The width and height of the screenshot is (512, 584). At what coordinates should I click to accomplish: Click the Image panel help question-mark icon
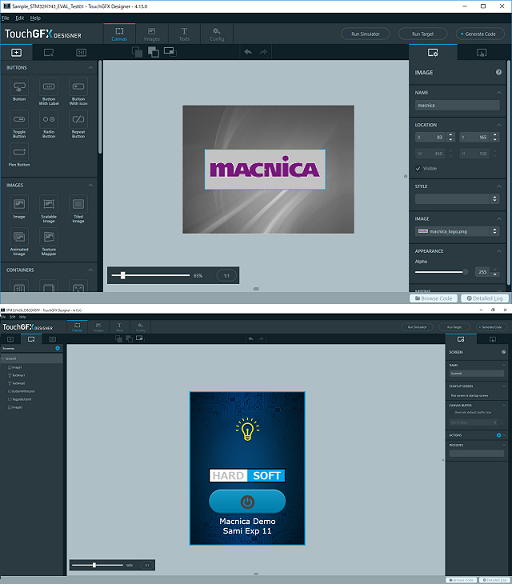click(499, 72)
